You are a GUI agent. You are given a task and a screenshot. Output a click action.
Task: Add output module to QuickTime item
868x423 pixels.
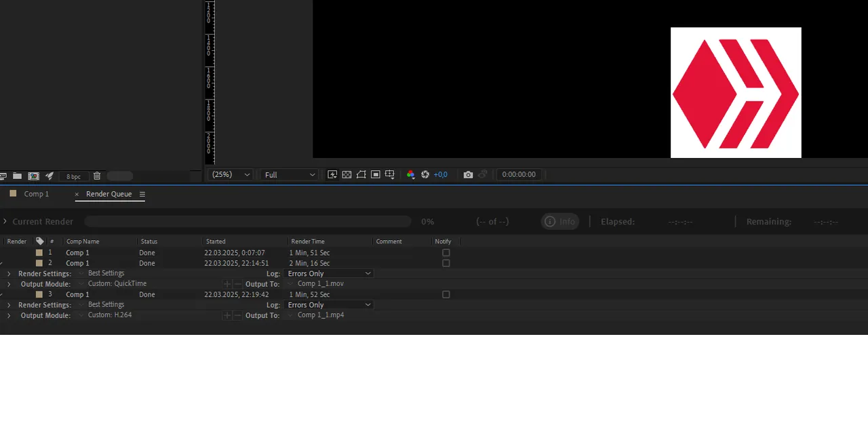pyautogui.click(x=227, y=284)
